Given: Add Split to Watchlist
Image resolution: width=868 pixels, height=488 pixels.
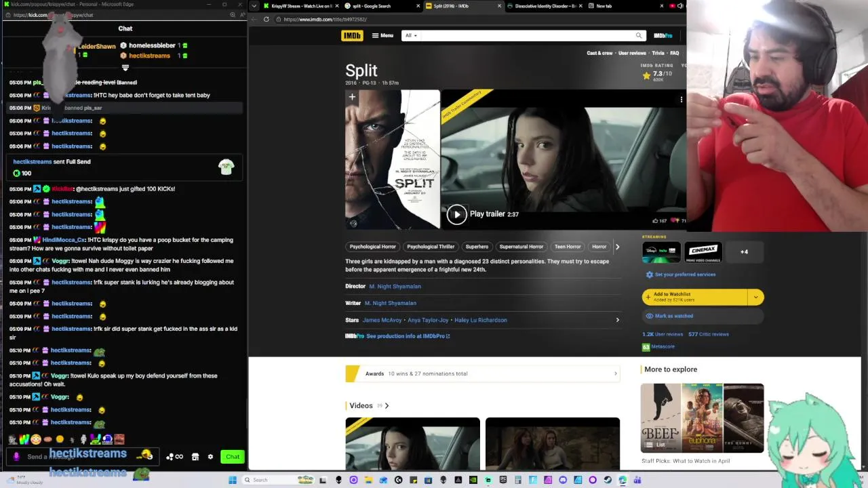Looking at the screenshot, I should 694,297.
